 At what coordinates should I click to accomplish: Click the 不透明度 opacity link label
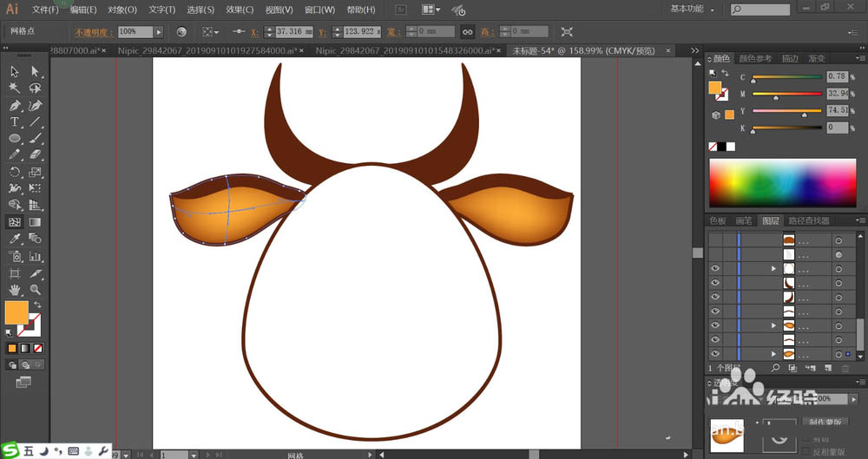94,31
